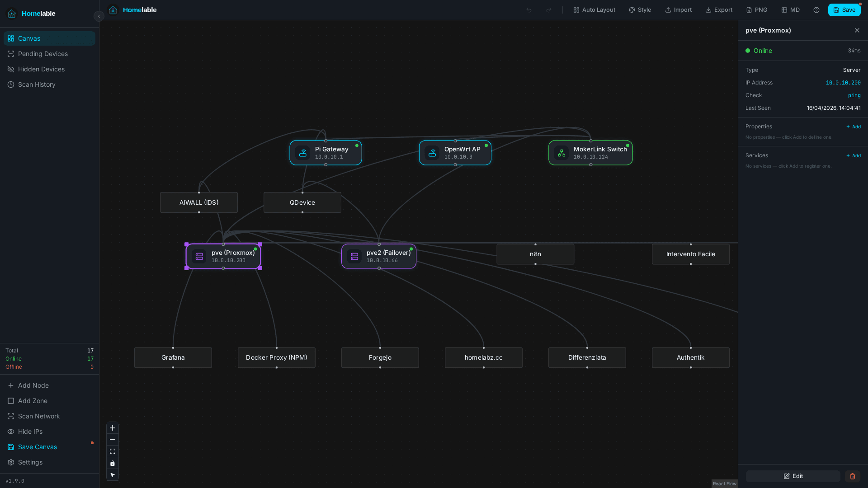This screenshot has width=868, height=488.
Task: Toggle canvas interactivity with the lock icon
Action: pyautogui.click(x=112, y=463)
